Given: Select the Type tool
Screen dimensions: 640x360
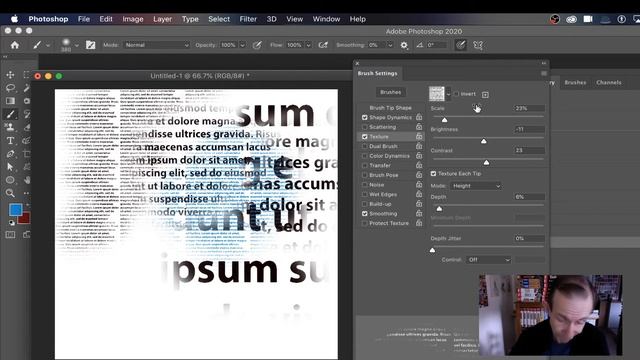Looking at the screenshot, I should point(10,141).
